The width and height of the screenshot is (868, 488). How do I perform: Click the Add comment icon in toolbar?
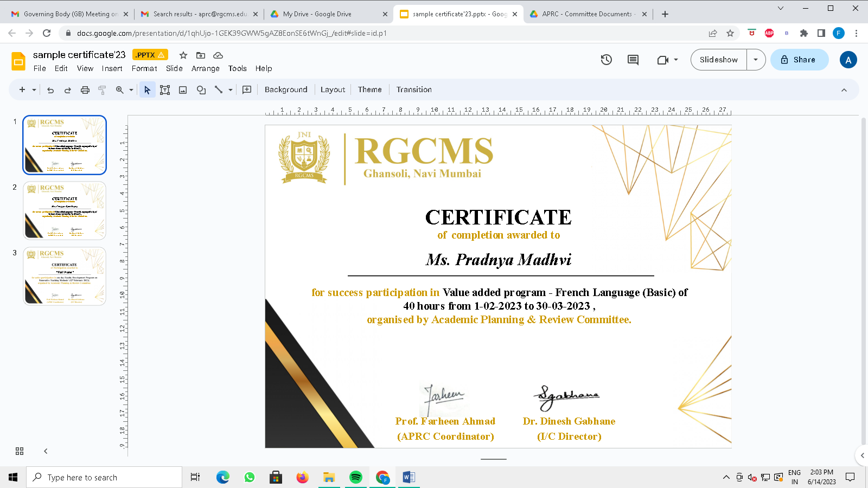(x=247, y=90)
